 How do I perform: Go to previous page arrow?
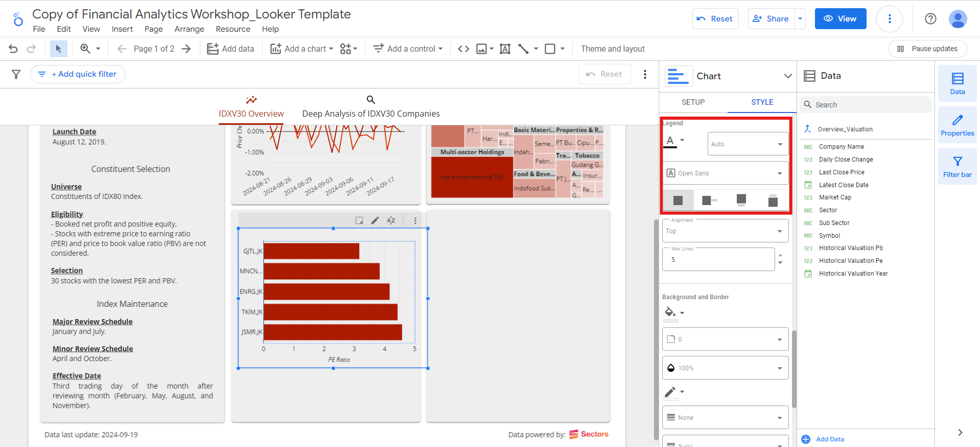[x=122, y=49]
